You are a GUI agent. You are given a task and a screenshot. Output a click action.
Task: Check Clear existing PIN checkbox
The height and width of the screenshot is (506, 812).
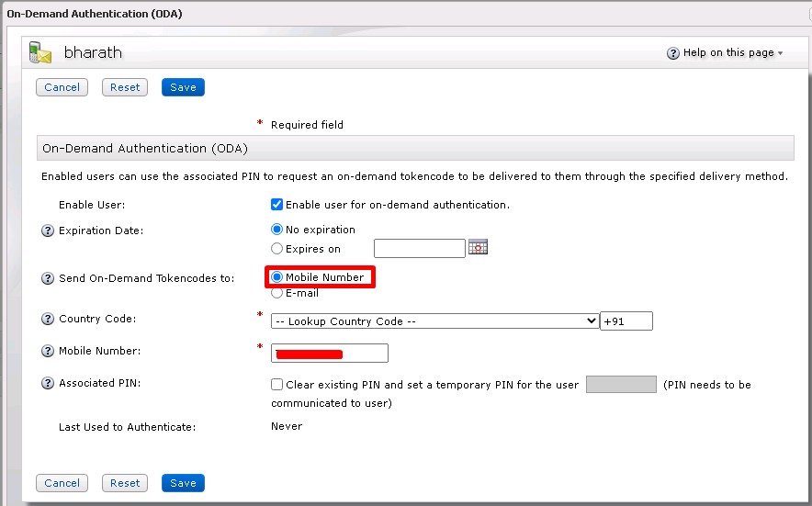277,386
